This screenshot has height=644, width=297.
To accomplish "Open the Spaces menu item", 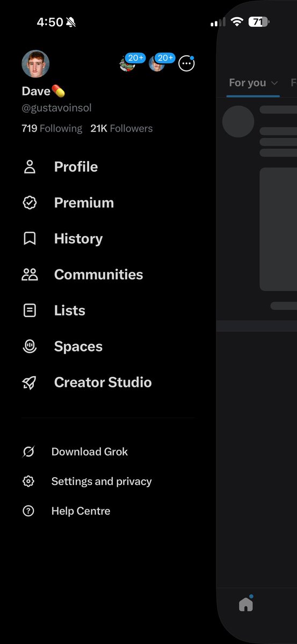I will [78, 347].
